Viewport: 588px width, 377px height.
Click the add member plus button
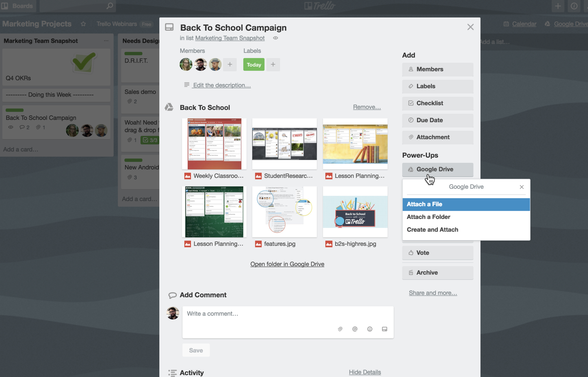coord(230,65)
